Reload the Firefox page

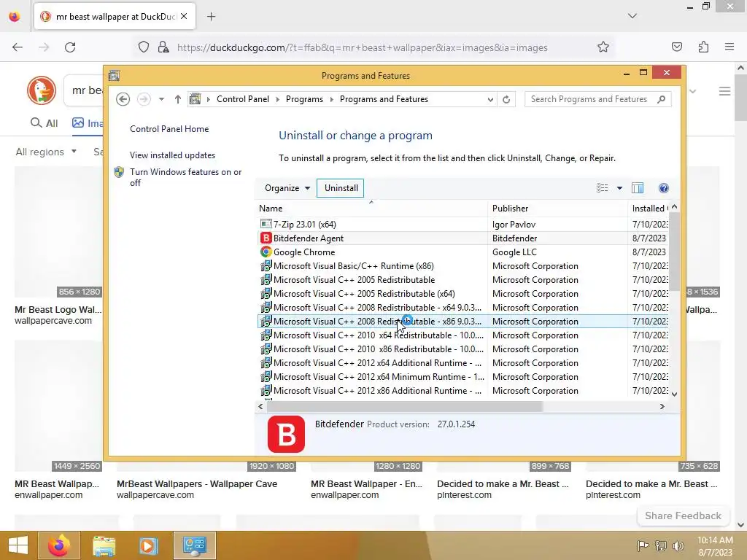tap(70, 47)
